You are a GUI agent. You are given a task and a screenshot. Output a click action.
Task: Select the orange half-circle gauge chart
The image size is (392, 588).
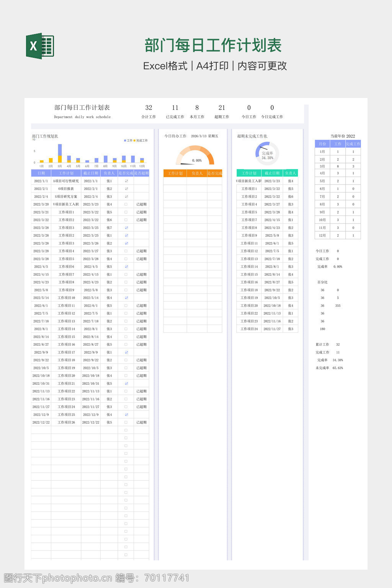195,155
